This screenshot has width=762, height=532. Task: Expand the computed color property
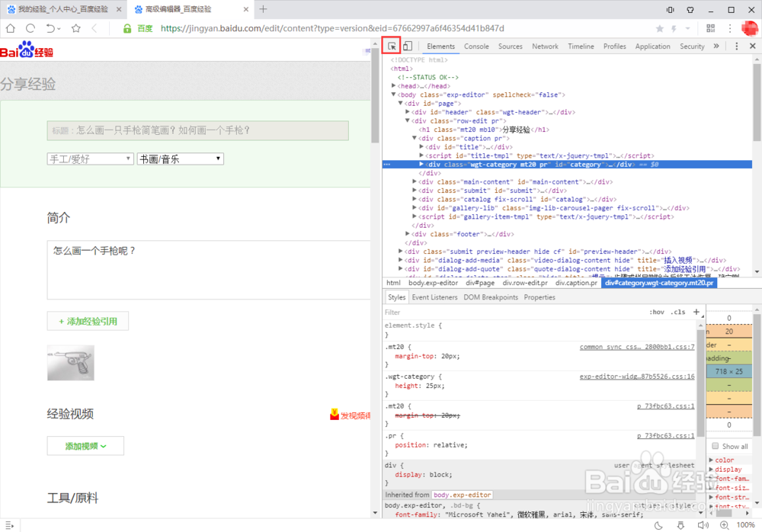(712, 460)
